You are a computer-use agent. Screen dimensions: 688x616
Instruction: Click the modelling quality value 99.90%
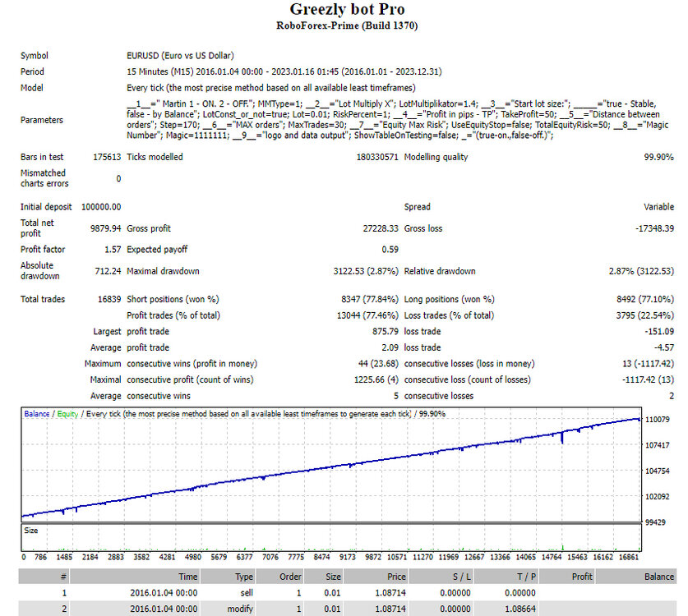tap(658, 157)
